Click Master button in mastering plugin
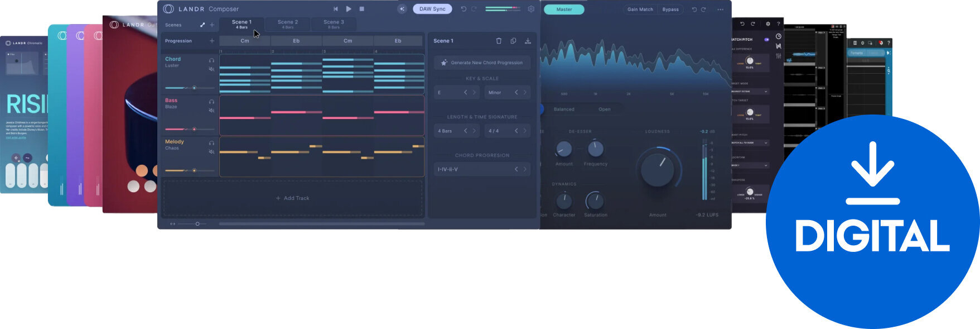The image size is (980, 329). click(x=564, y=9)
